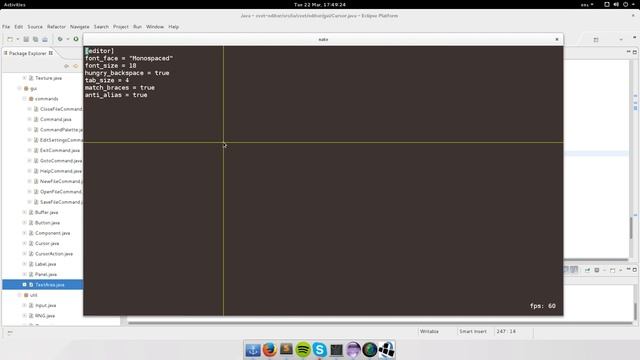
Task: Open the Debug dropdown arrow
Action: pos(68,39)
